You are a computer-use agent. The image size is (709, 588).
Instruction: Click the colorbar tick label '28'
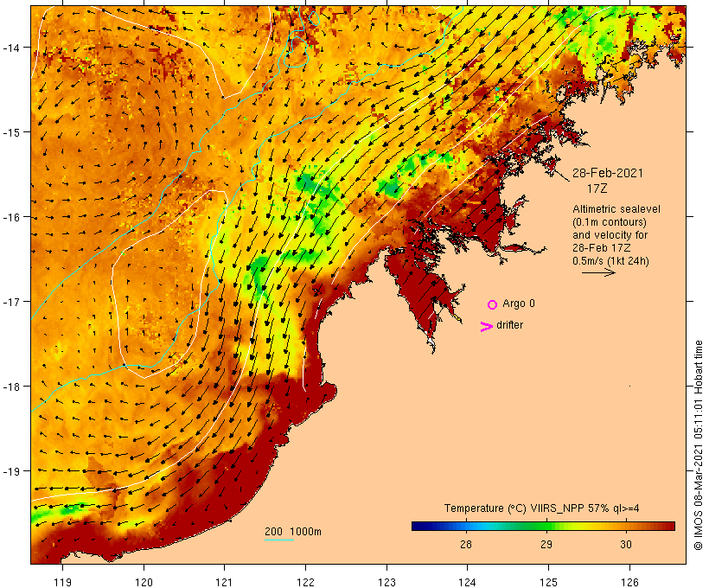pyautogui.click(x=466, y=545)
